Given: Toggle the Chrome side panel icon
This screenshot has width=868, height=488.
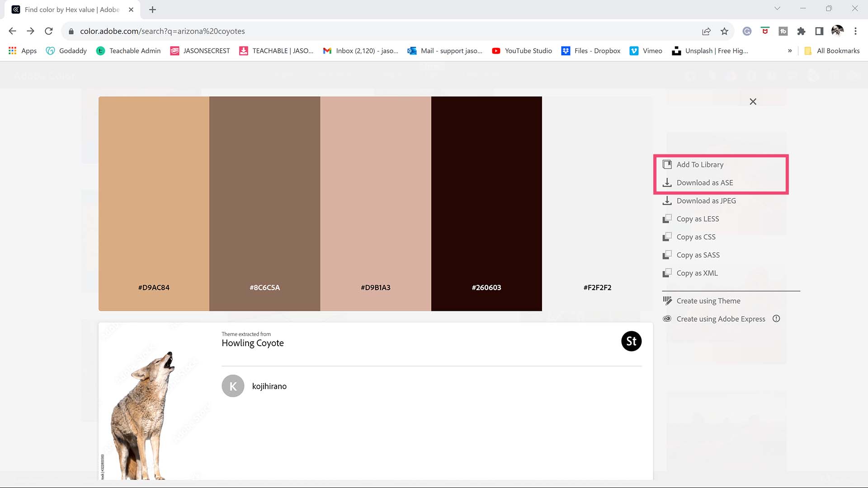Looking at the screenshot, I should tap(819, 31).
